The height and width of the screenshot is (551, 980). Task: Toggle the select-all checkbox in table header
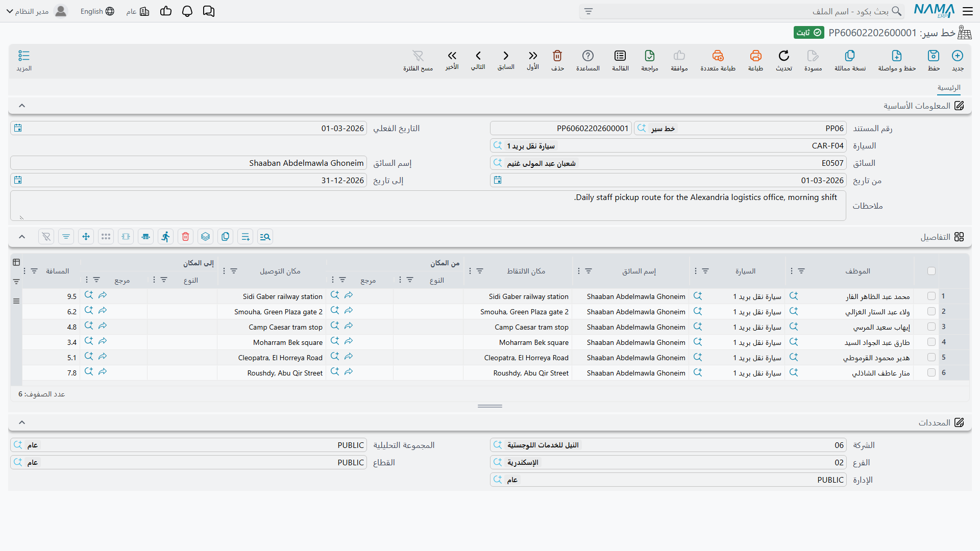(x=932, y=271)
